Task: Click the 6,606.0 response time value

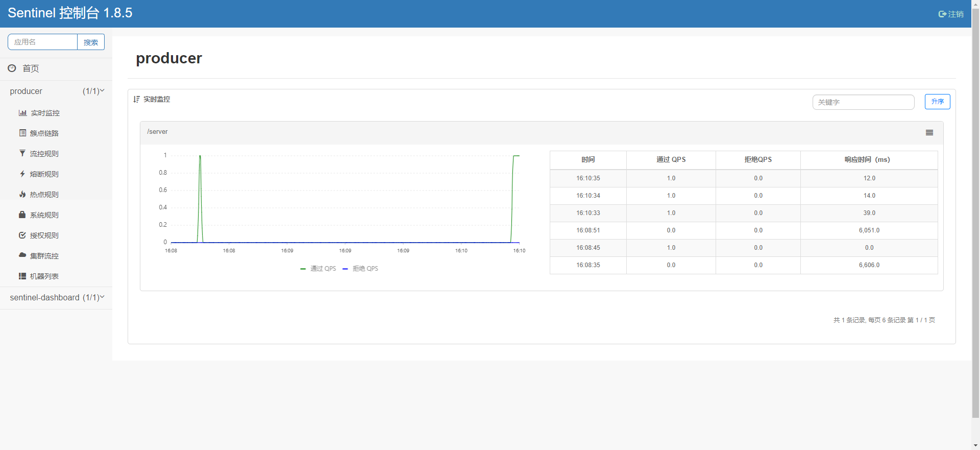Action: (x=869, y=265)
